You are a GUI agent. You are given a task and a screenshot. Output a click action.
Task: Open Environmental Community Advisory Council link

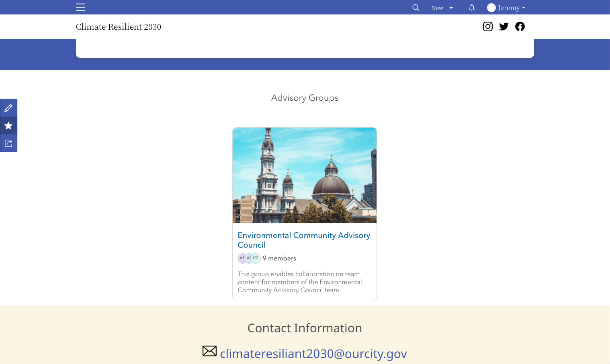coord(304,240)
